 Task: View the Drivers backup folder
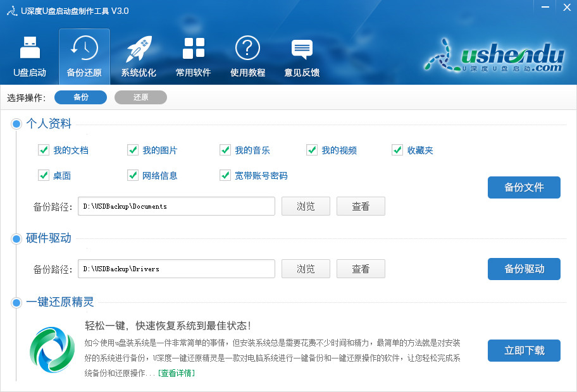coord(361,269)
